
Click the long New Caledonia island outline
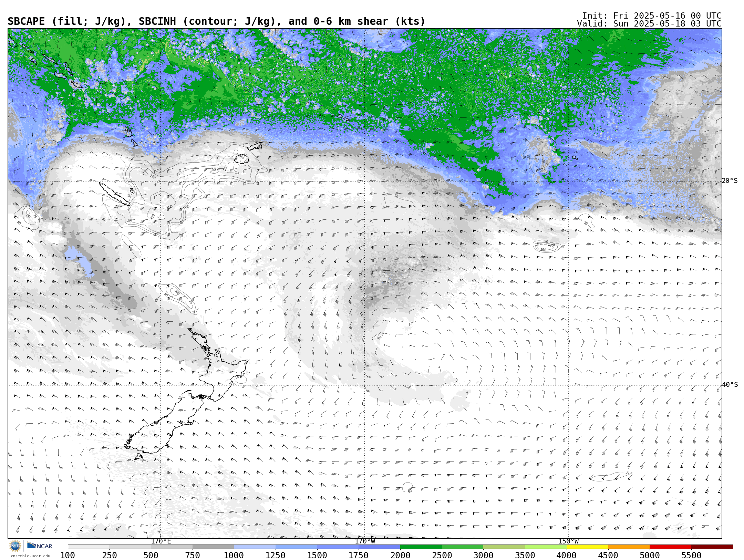pos(115,194)
